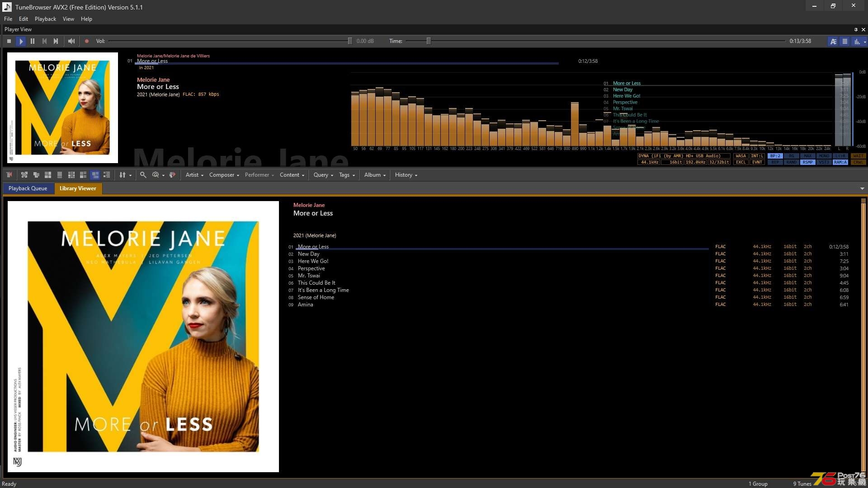Click the text display icon in player bar

coord(833,41)
